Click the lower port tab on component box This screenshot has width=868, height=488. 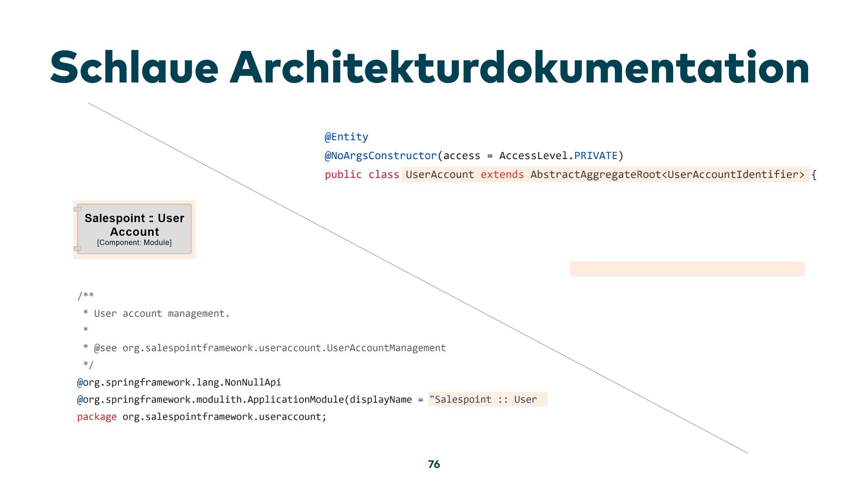coord(77,249)
